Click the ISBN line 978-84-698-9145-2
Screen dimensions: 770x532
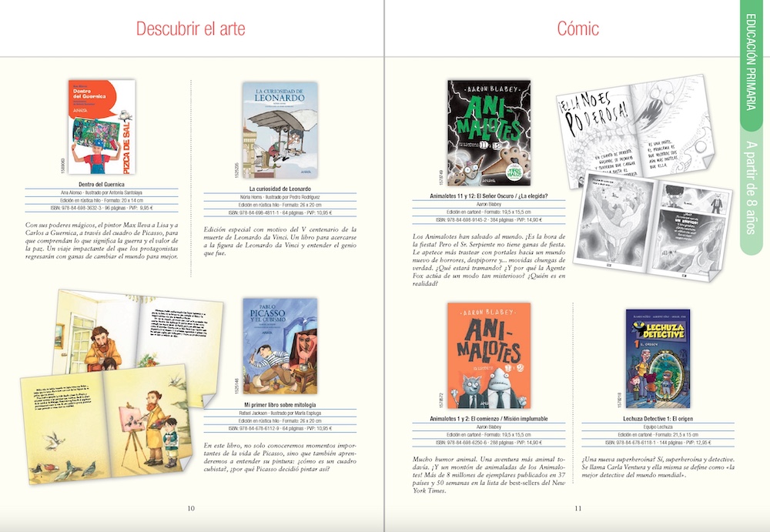[489, 220]
